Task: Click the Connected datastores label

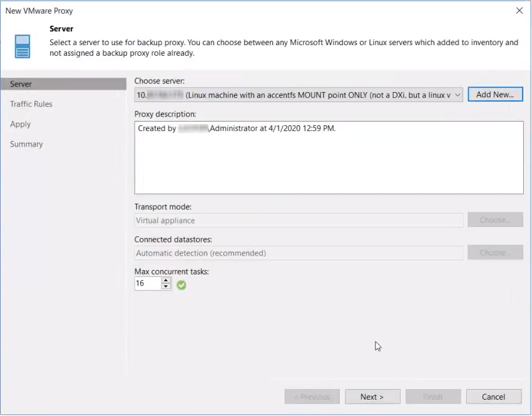Action: coord(173,239)
